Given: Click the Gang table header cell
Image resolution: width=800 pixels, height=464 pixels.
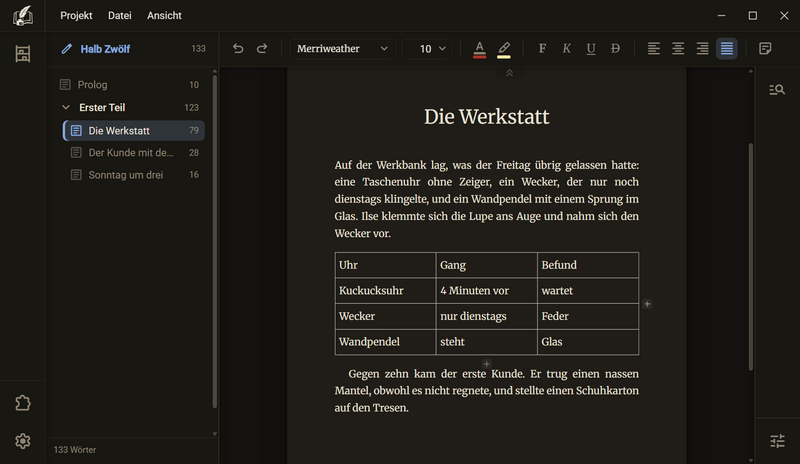Looking at the screenshot, I should [486, 265].
